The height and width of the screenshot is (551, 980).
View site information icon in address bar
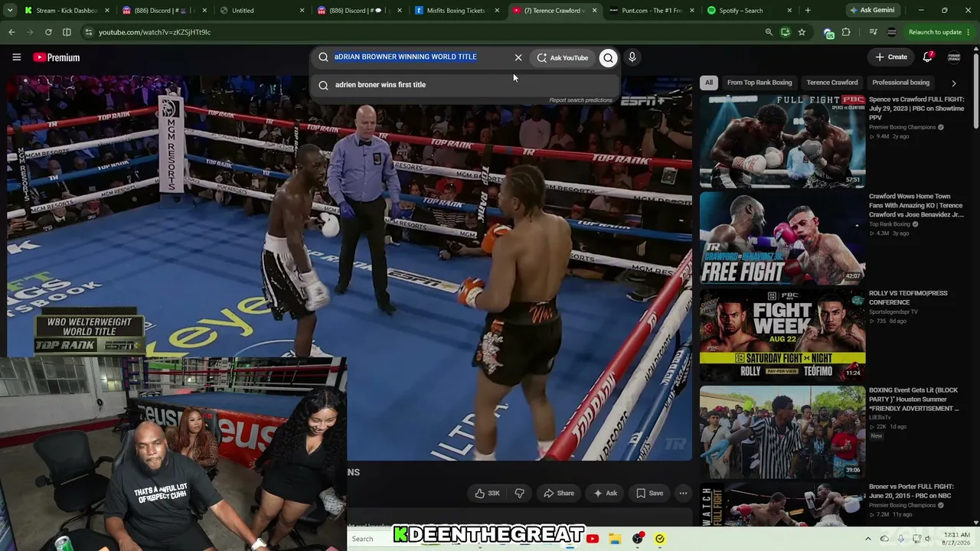89,32
